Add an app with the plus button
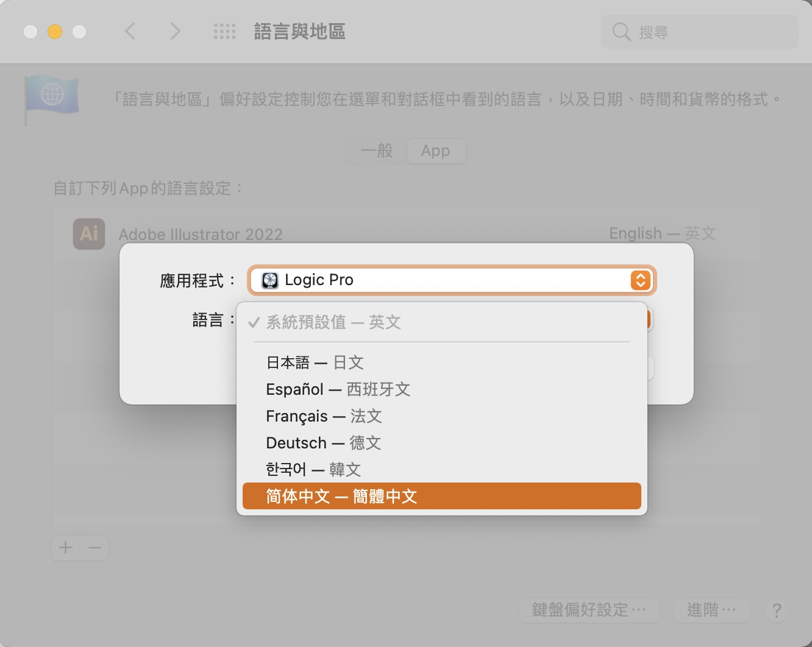This screenshot has height=647, width=812. pyautogui.click(x=65, y=548)
